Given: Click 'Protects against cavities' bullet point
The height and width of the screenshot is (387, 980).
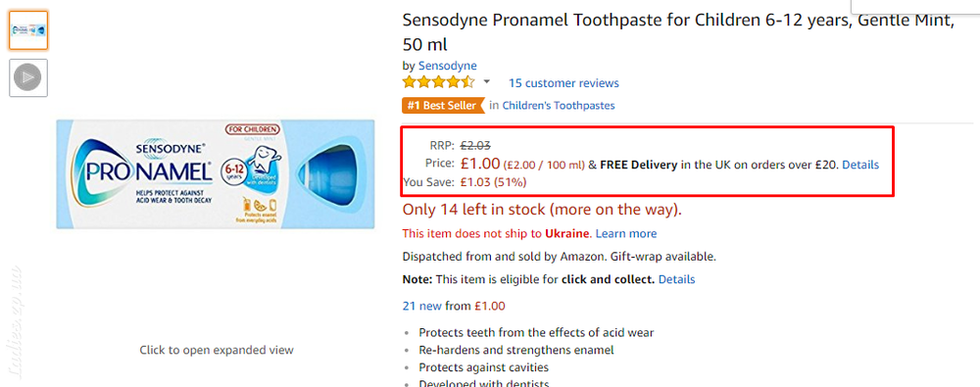Looking at the screenshot, I should click(484, 367).
